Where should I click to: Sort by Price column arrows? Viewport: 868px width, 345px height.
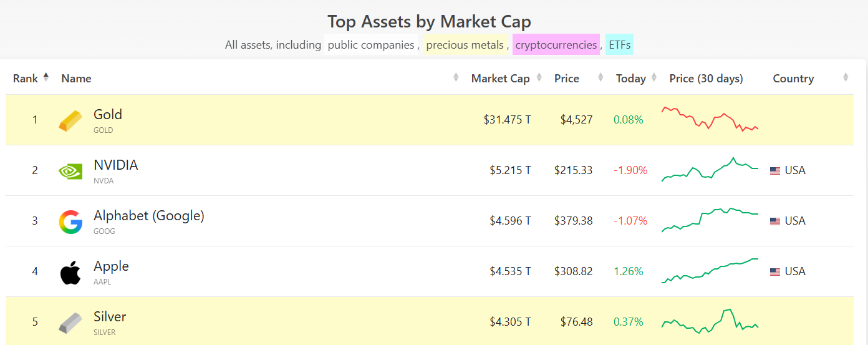click(x=600, y=77)
